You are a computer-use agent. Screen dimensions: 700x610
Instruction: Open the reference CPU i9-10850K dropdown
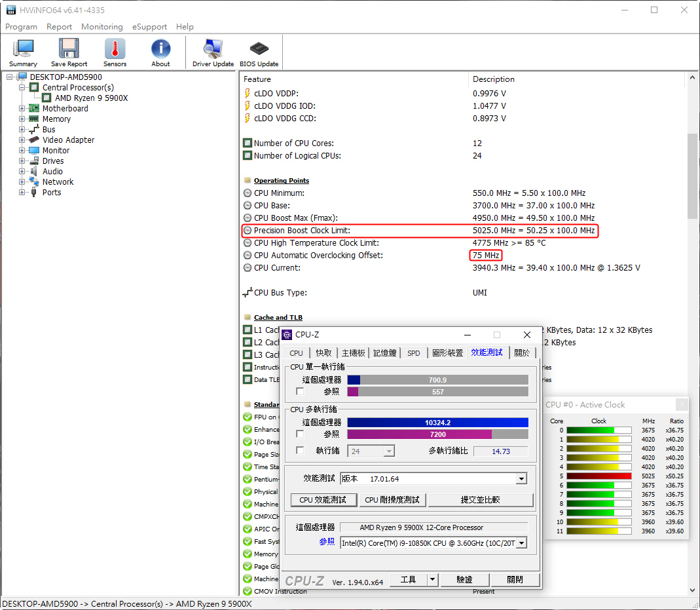[521, 543]
